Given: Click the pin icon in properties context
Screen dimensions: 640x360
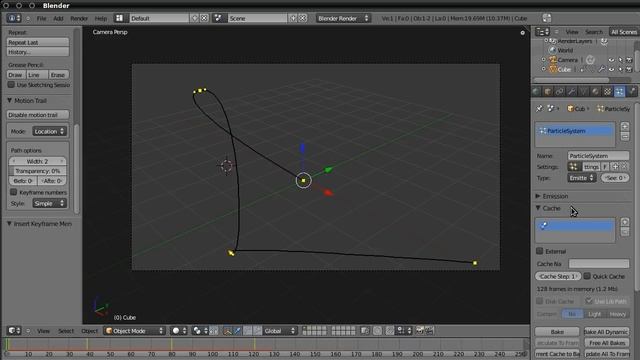Looking at the screenshot, I should [540, 109].
